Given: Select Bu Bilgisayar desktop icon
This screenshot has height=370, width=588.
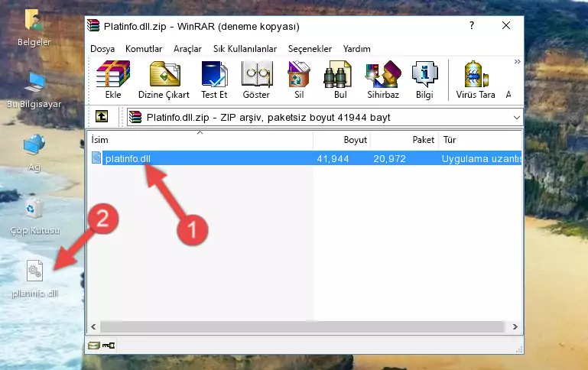Looking at the screenshot, I should click(34, 89).
